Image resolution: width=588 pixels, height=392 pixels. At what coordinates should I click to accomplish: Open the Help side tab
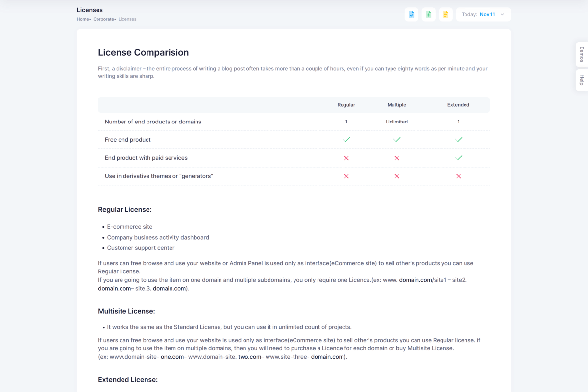point(582,80)
